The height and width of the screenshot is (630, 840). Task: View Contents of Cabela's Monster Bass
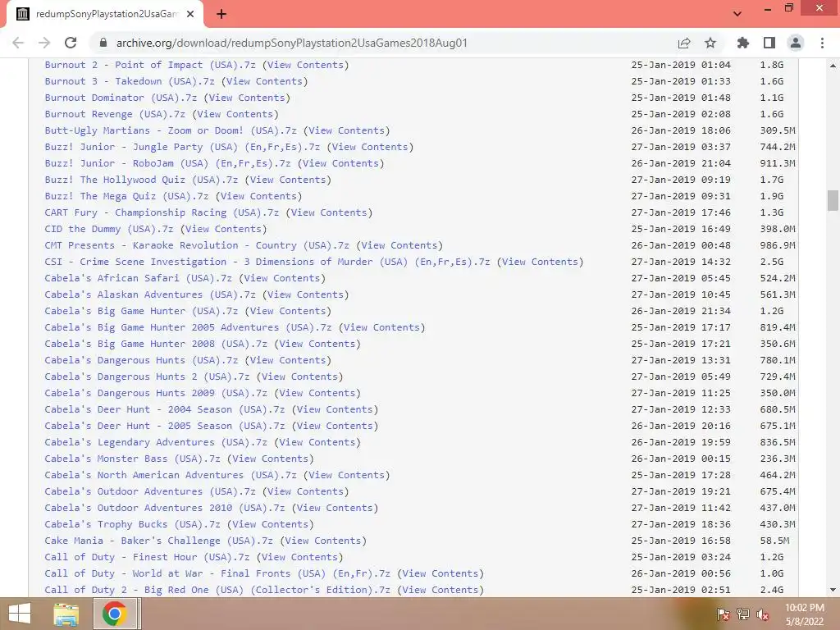271,459
